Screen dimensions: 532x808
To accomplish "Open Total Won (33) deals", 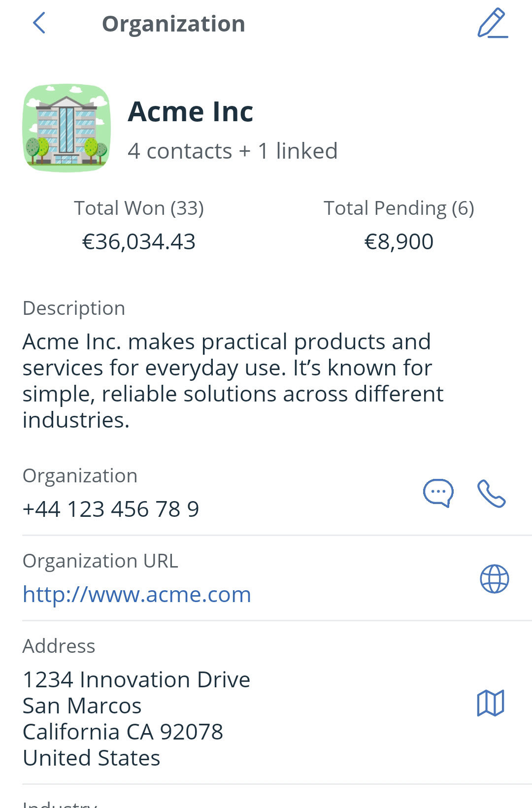I will pyautogui.click(x=139, y=208).
